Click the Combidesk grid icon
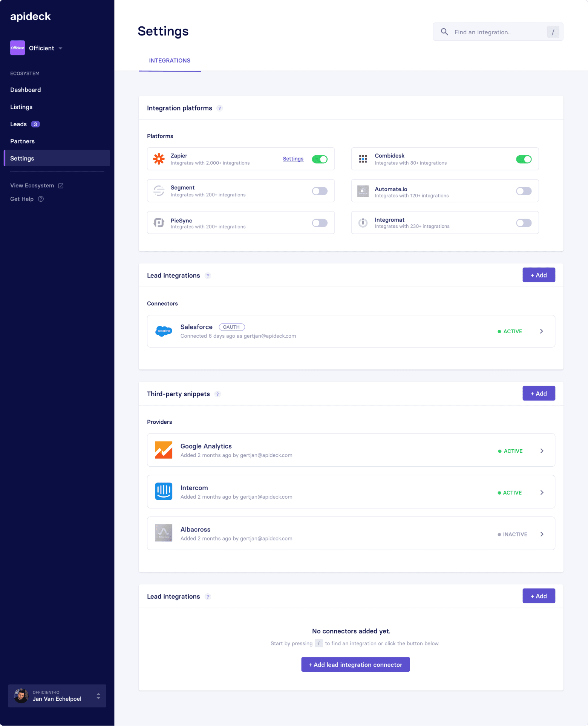588x726 pixels. 363,159
